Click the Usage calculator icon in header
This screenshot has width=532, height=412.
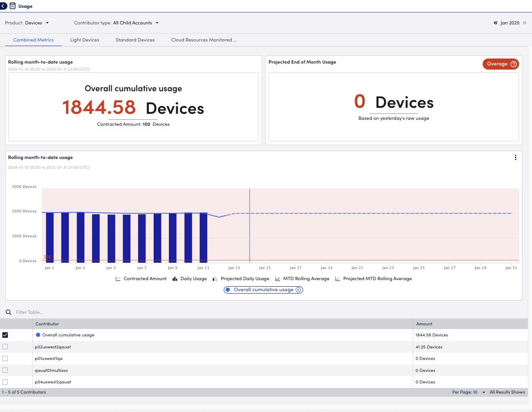(12, 6)
